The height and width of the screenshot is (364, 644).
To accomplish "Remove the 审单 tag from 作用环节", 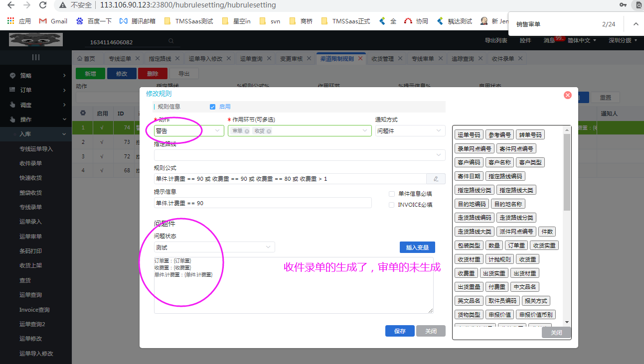I will (247, 131).
